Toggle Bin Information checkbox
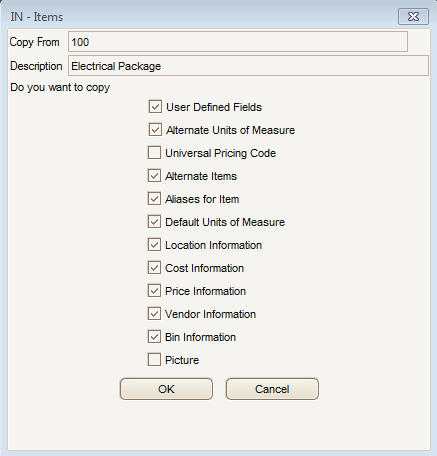 [154, 337]
